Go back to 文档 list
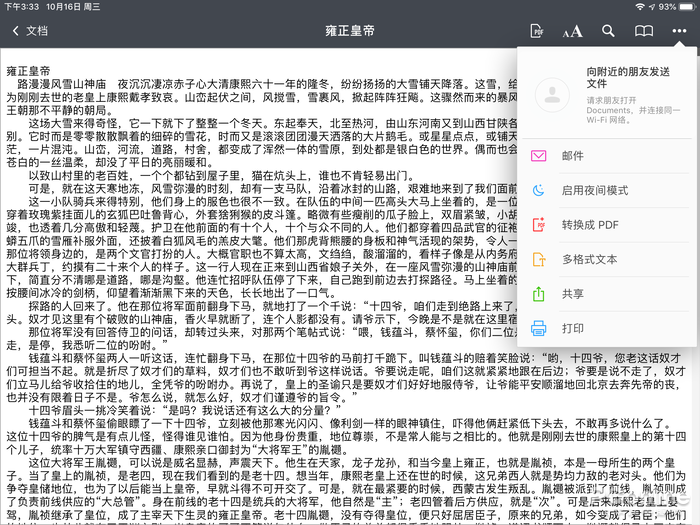The height and width of the screenshot is (525, 700). 30,31
